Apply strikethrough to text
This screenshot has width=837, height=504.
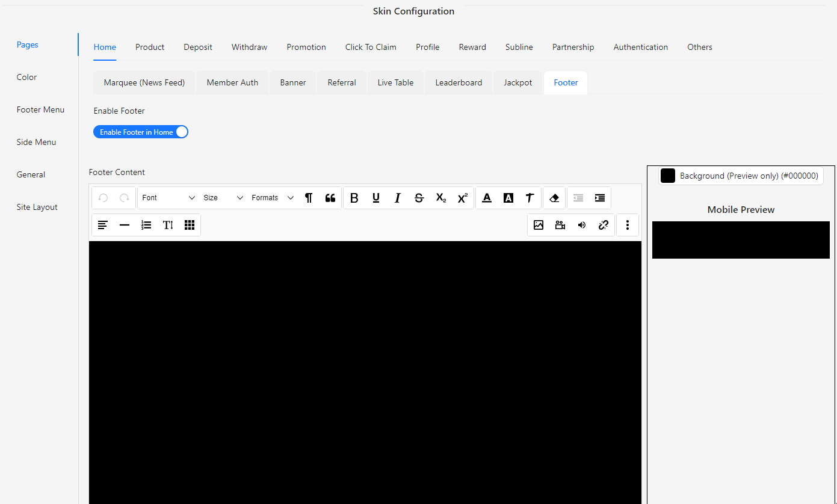pyautogui.click(x=419, y=198)
